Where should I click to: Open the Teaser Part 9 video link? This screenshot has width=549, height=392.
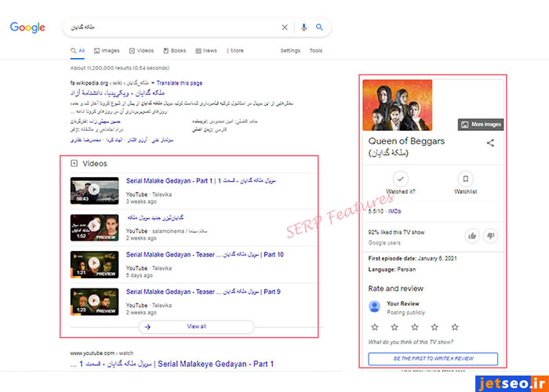click(x=203, y=292)
